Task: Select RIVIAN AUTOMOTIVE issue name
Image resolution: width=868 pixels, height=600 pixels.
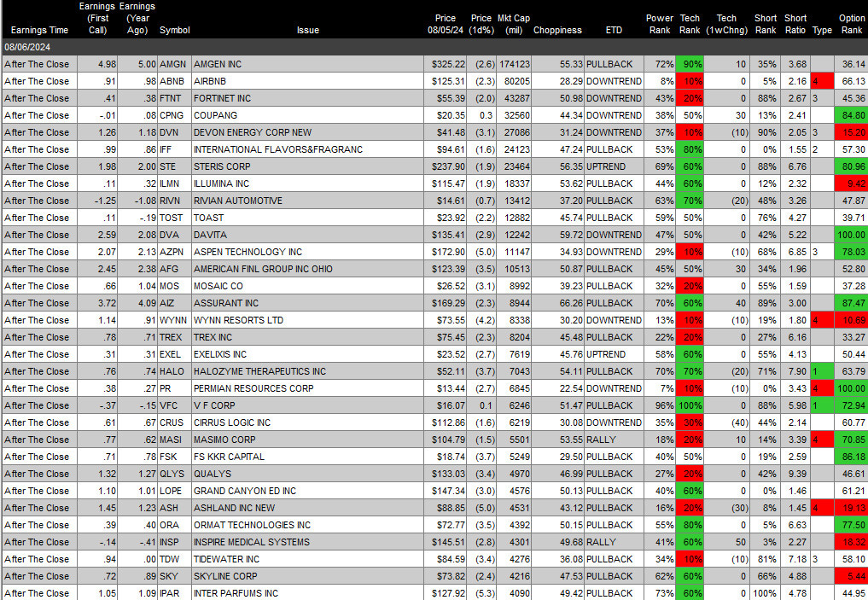Action: coord(238,201)
